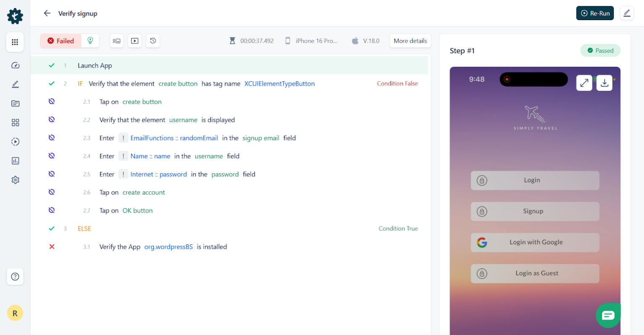Screen dimensions: 644x335
Task: Open the org.wordpressBS app link
Action: tap(169, 247)
